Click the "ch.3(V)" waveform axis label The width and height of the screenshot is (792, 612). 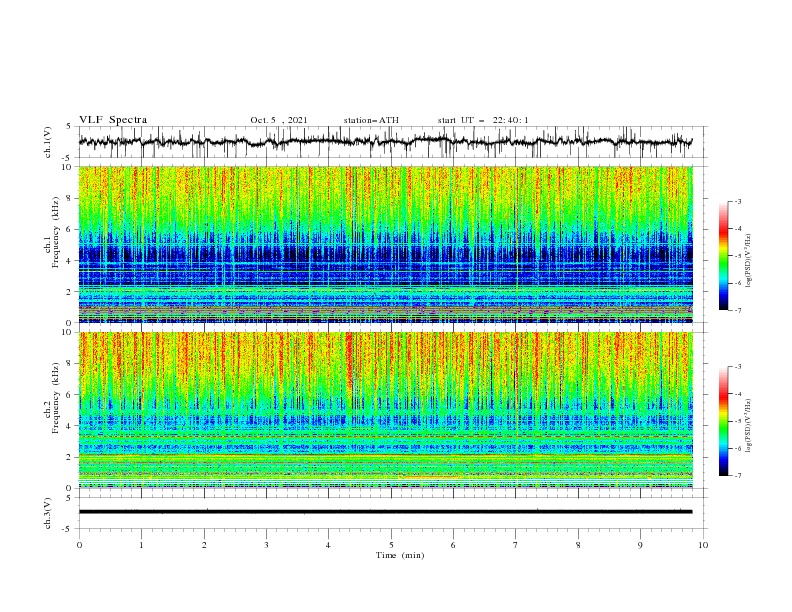(48, 513)
